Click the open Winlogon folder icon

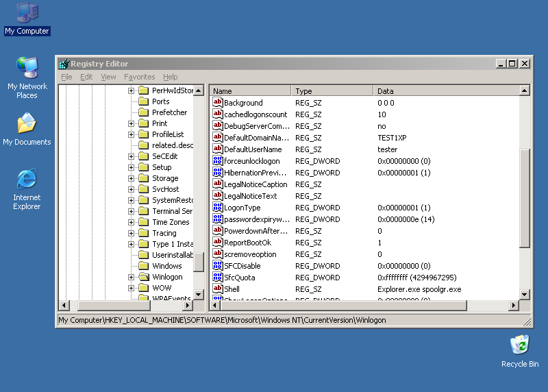[x=144, y=277]
